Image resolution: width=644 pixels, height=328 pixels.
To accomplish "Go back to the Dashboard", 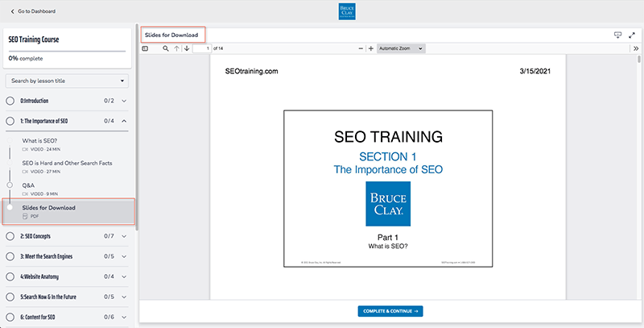I will coord(33,11).
